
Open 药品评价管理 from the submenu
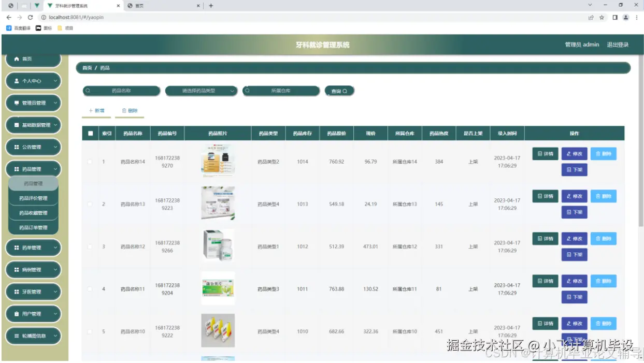point(34,197)
